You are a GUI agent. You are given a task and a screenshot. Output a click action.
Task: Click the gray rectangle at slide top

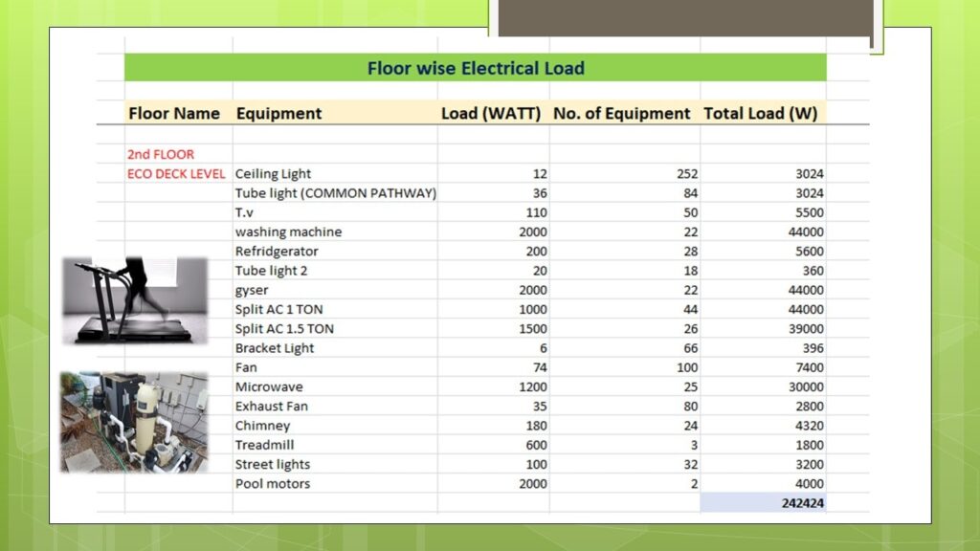pyautogui.click(x=683, y=18)
